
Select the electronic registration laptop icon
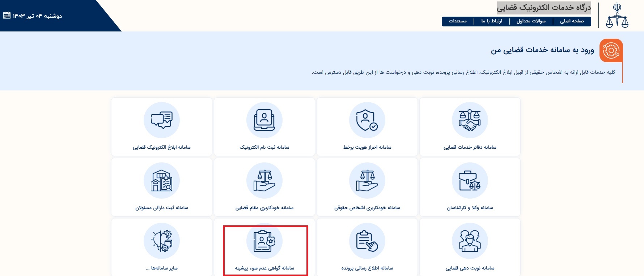[x=264, y=120]
